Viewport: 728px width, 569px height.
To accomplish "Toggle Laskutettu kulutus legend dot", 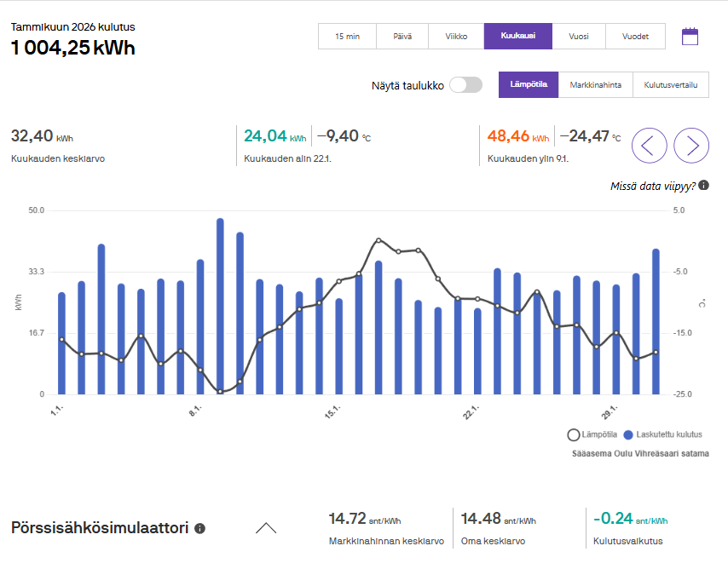I will [629, 435].
